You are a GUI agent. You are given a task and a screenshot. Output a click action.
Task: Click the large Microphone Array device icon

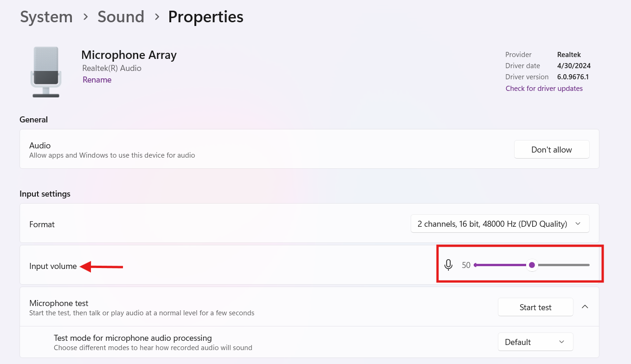45,72
